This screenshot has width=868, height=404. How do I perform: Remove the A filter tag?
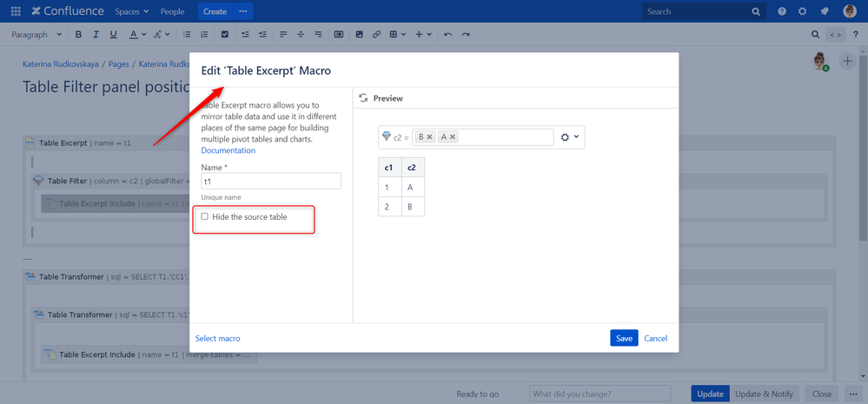453,137
